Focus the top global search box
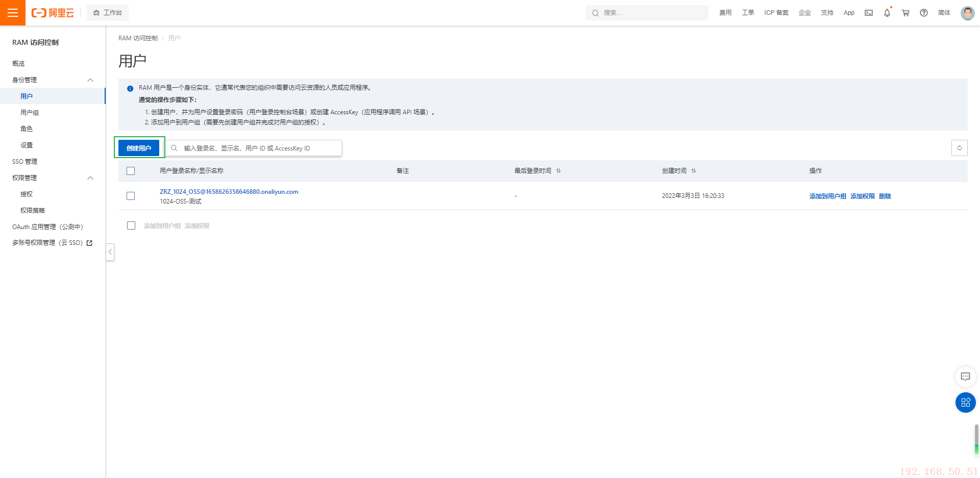The height and width of the screenshot is (478, 980). coord(647,13)
